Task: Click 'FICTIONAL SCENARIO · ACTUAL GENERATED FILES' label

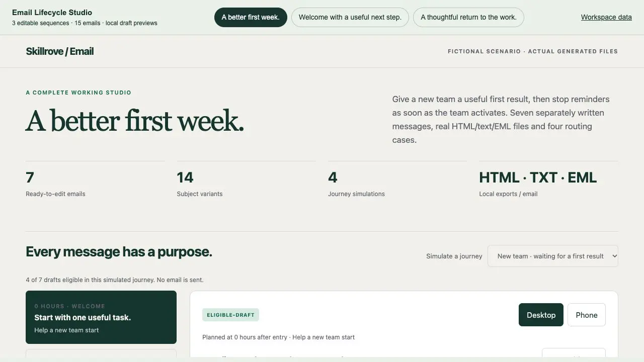Action: (533, 51)
